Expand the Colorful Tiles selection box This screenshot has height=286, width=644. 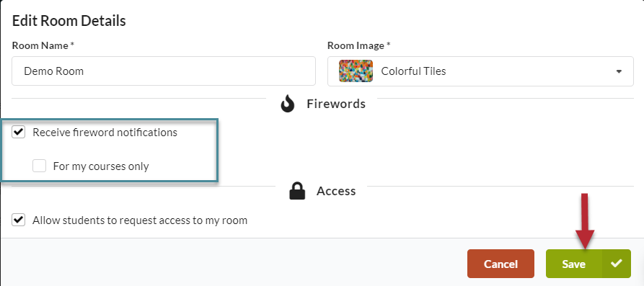tap(480, 71)
